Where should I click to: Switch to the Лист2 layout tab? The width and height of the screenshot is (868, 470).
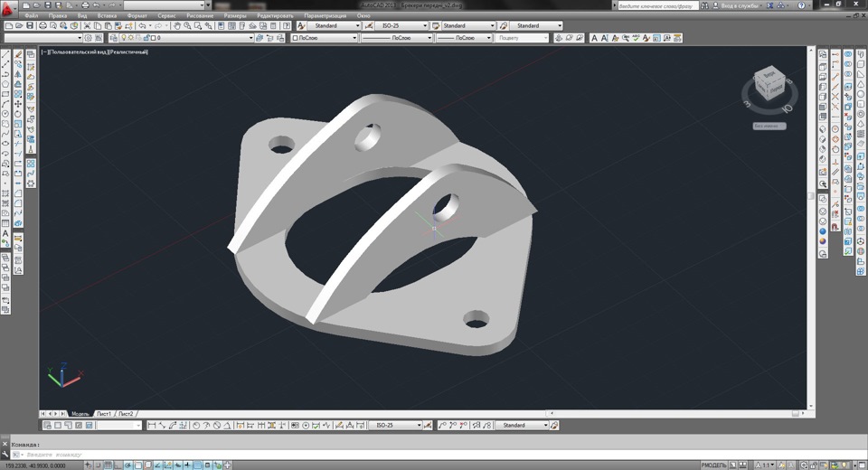pyautogui.click(x=126, y=414)
